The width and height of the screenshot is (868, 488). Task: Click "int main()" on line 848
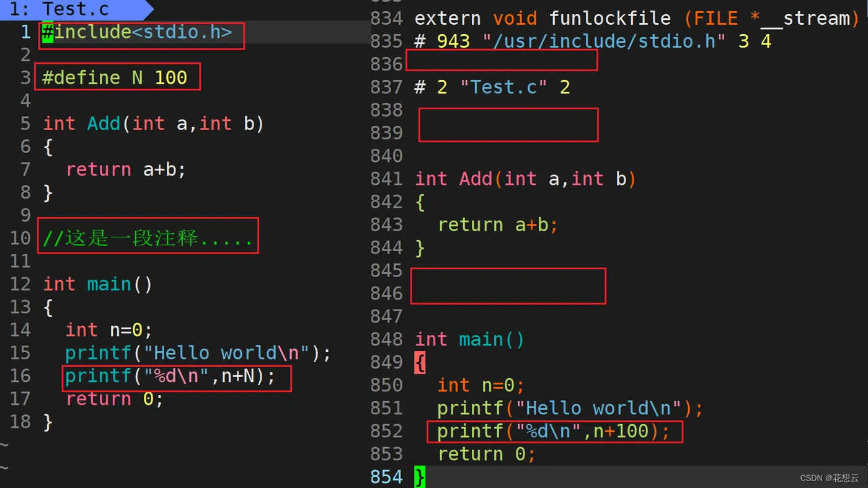469,339
